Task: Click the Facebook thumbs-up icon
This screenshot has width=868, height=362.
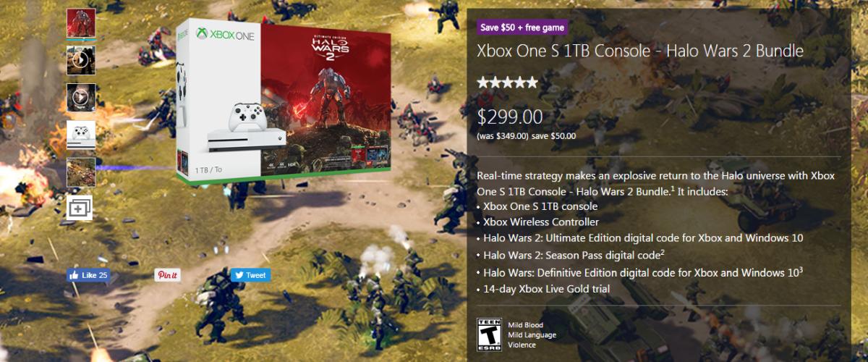Action: click(74, 275)
